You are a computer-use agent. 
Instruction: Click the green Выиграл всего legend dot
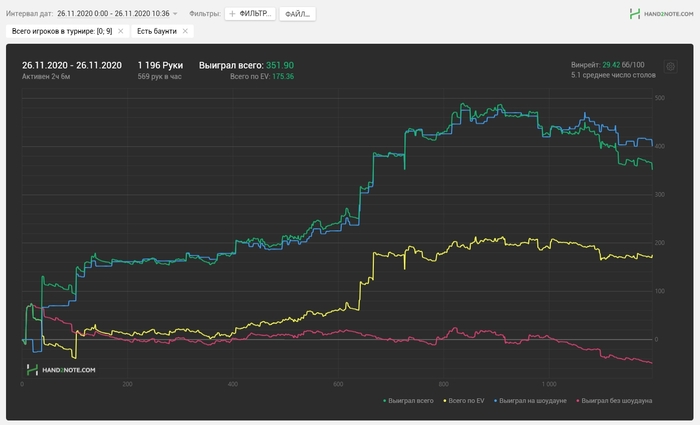(x=385, y=401)
